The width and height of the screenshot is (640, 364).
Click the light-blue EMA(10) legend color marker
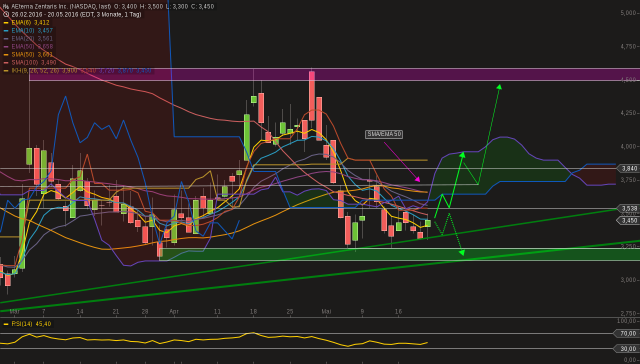(6, 30)
